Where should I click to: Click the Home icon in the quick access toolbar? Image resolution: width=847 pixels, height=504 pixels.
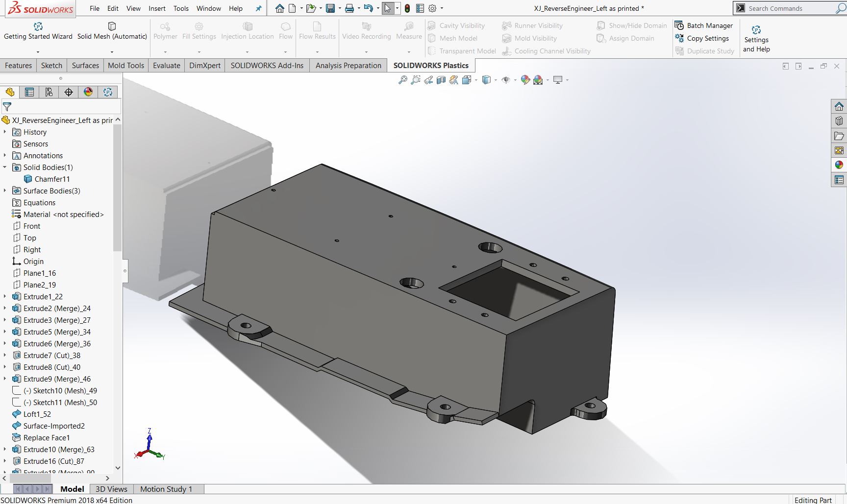(x=279, y=8)
